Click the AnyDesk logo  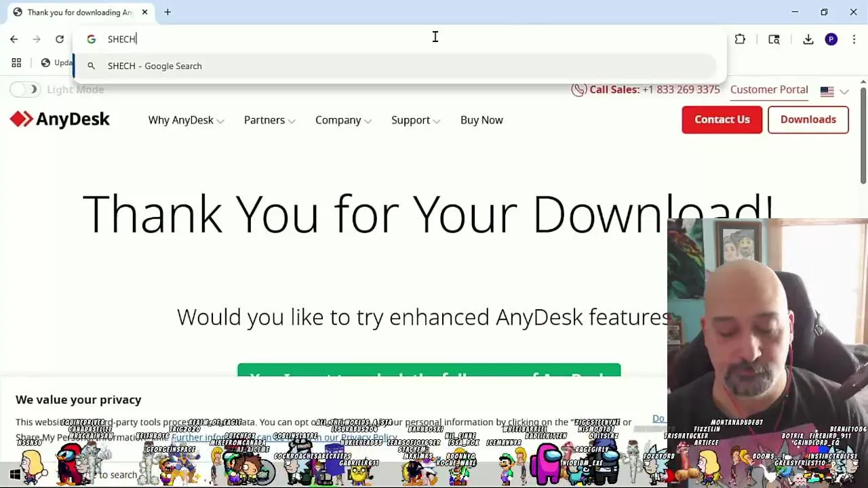60,119
